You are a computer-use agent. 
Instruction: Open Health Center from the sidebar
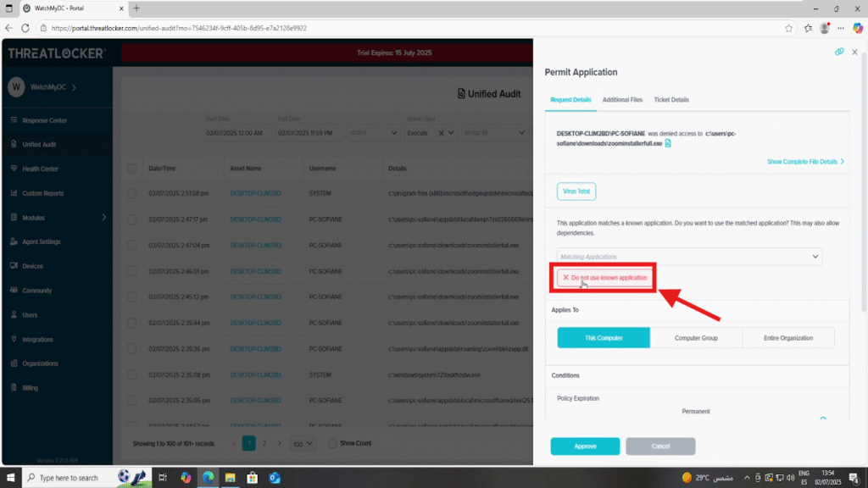[x=40, y=169]
